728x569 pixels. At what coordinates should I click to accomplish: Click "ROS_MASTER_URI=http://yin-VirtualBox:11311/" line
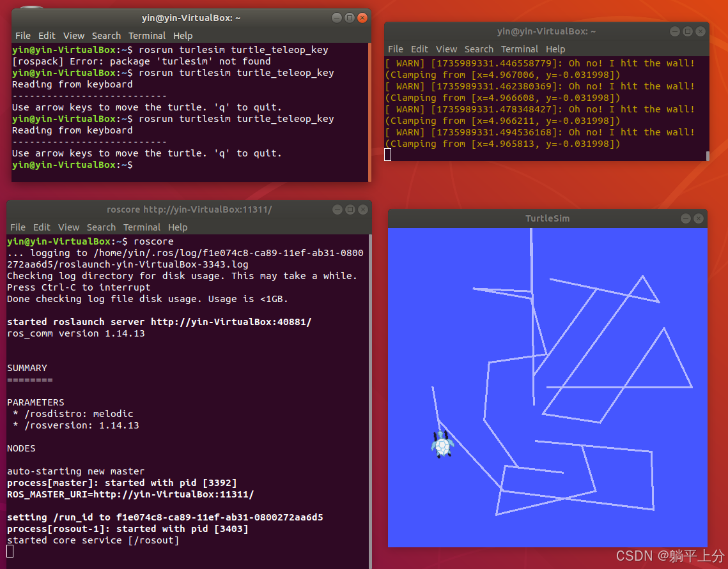pyautogui.click(x=130, y=494)
